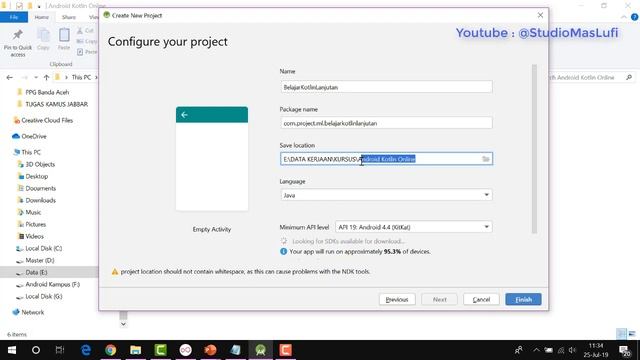Click the Windows Start button

point(12,350)
